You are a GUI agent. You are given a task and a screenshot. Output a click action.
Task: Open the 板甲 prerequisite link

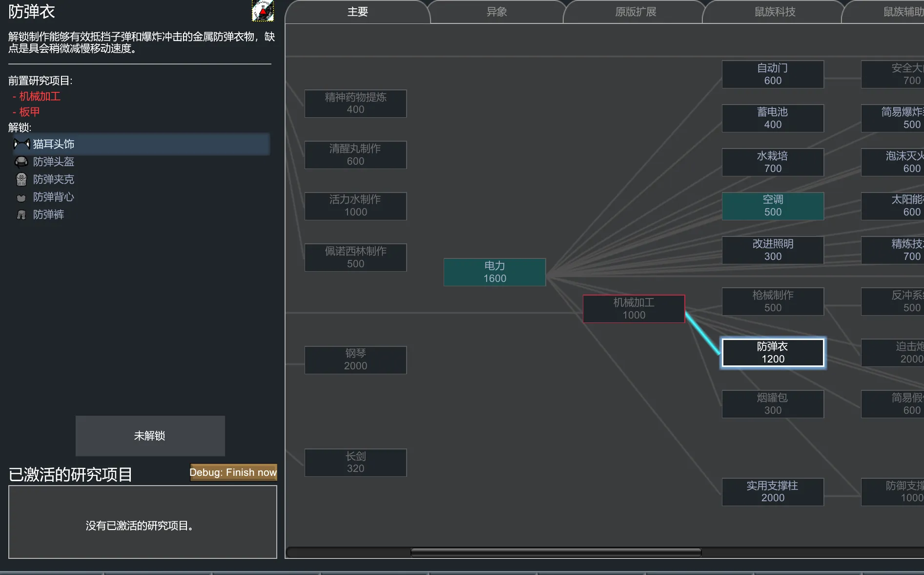29,112
